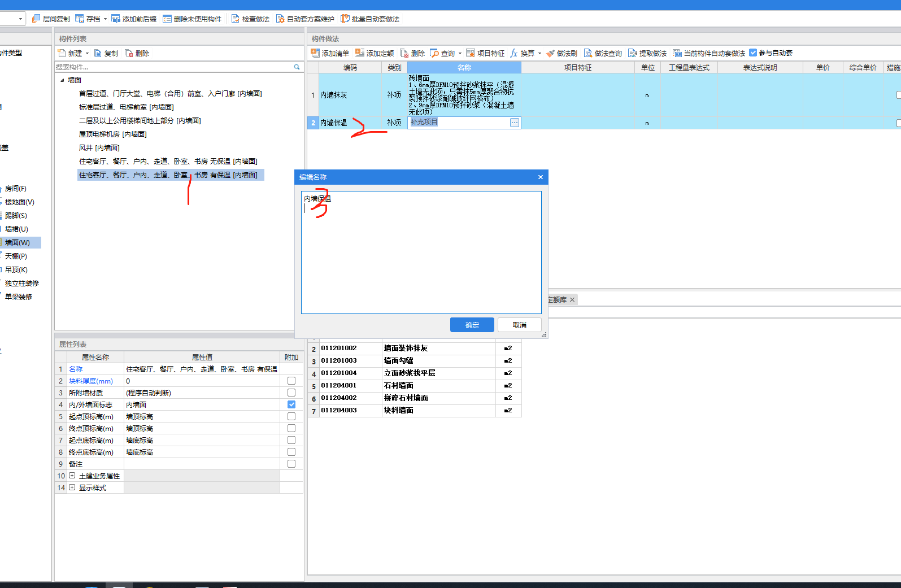Click the 换算 fx icon
This screenshot has width=901, height=588.
(514, 53)
